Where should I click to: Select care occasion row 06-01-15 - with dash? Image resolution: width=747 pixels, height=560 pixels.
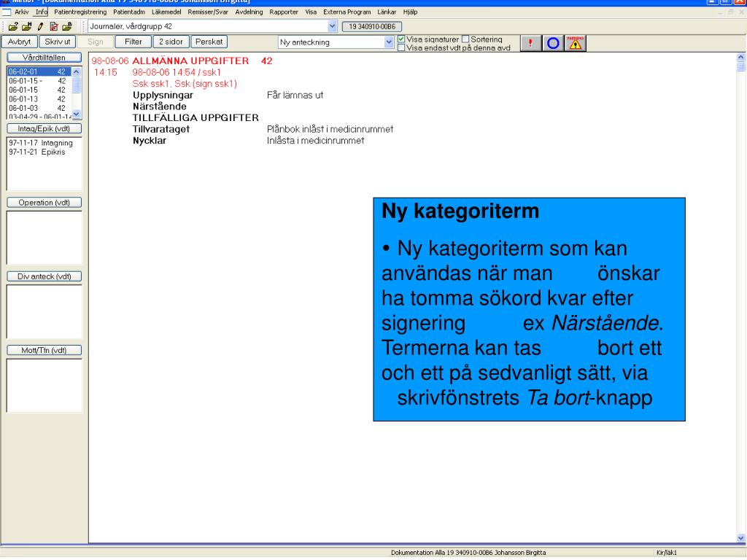[x=39, y=81]
